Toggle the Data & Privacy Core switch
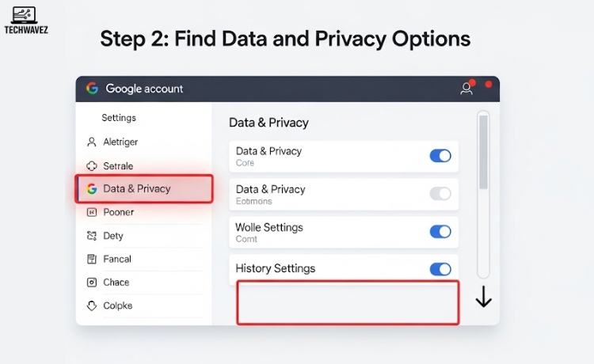 click(440, 156)
